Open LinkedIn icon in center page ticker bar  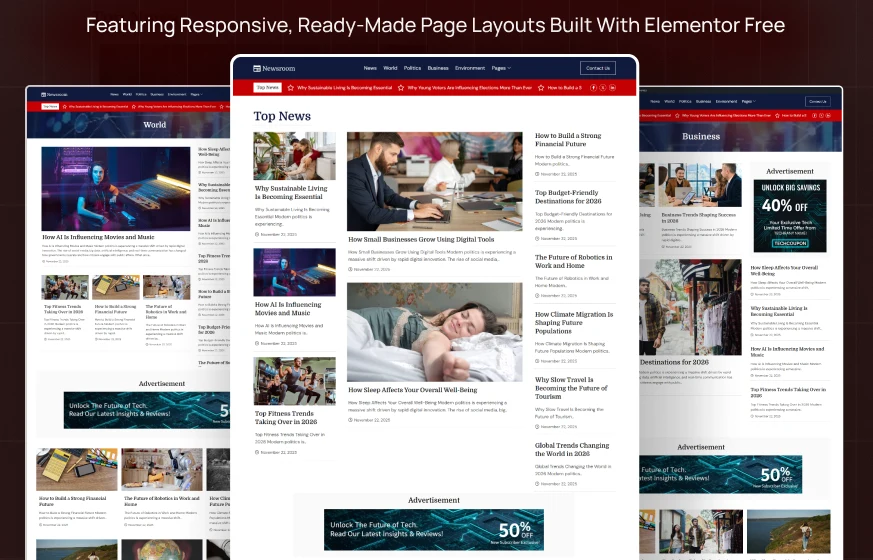tap(612, 88)
